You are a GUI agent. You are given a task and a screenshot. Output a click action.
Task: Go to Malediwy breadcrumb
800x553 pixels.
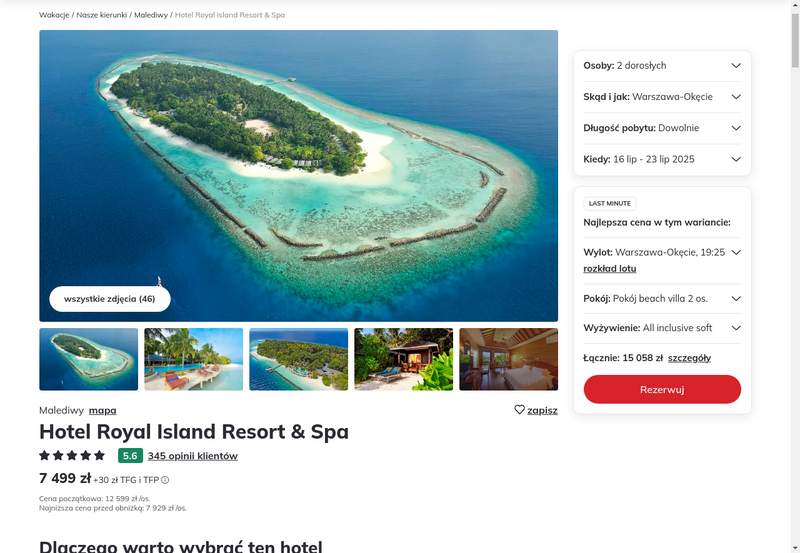point(151,15)
